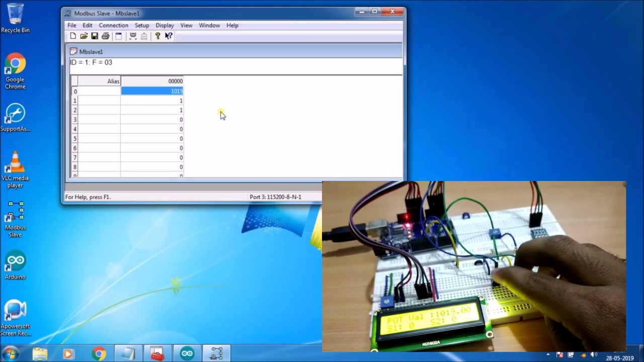Click the Modbus Slave taskbar icon
The height and width of the screenshot is (362, 644).
217,353
